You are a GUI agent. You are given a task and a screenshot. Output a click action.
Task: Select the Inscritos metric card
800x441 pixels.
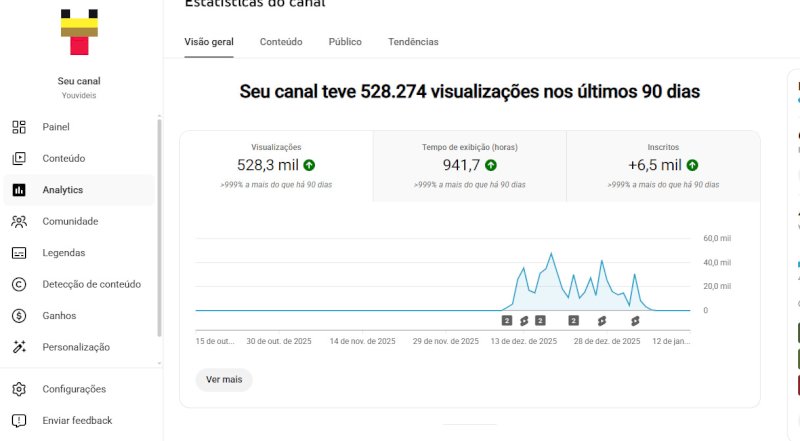[x=663, y=166]
